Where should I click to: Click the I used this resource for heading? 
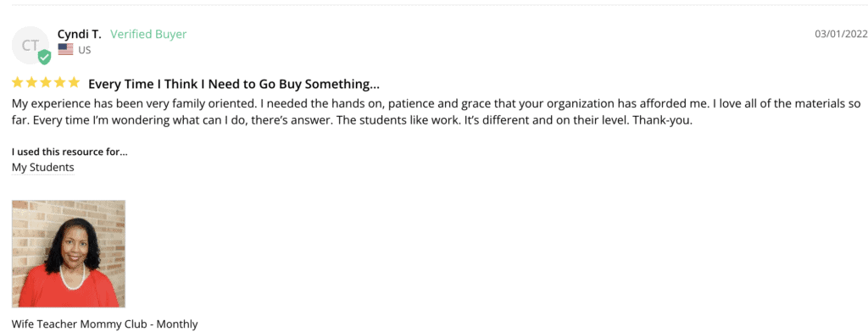tap(70, 152)
